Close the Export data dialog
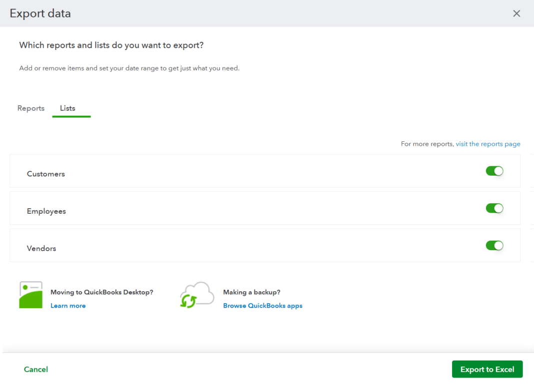The width and height of the screenshot is (534, 392). [516, 13]
